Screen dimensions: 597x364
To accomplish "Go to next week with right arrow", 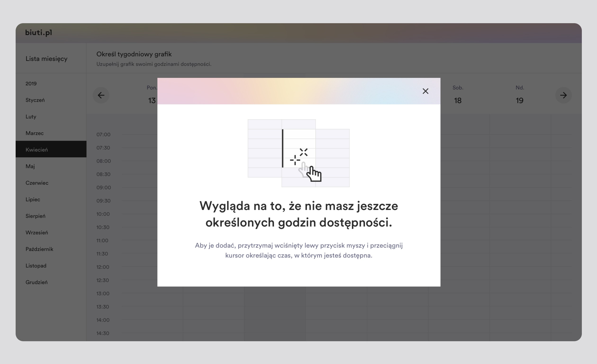I will coord(563,95).
